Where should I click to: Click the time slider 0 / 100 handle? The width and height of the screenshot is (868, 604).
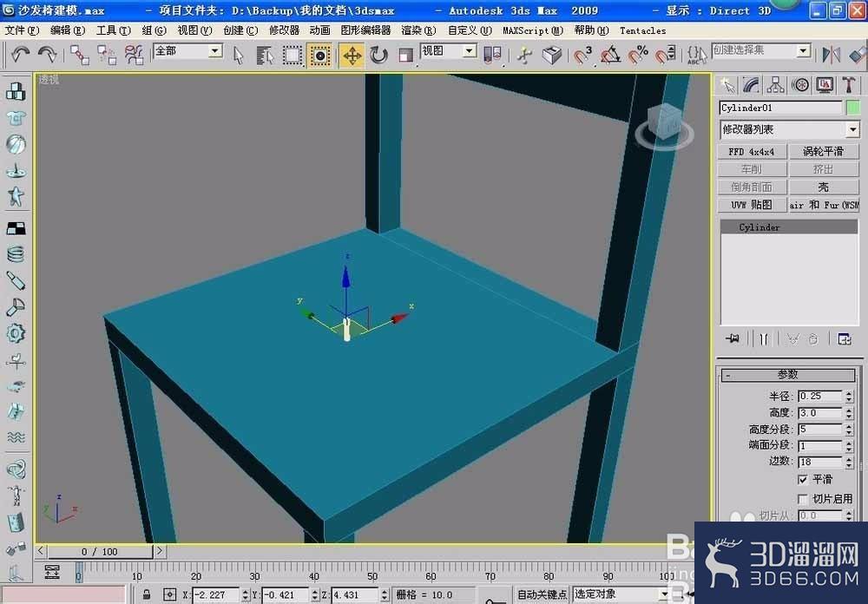(x=100, y=551)
